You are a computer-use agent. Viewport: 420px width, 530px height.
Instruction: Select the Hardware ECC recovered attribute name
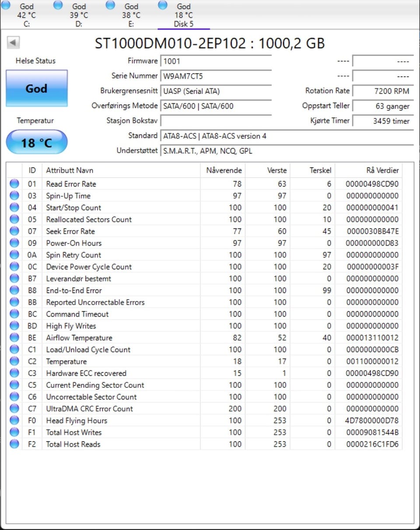[x=86, y=373]
